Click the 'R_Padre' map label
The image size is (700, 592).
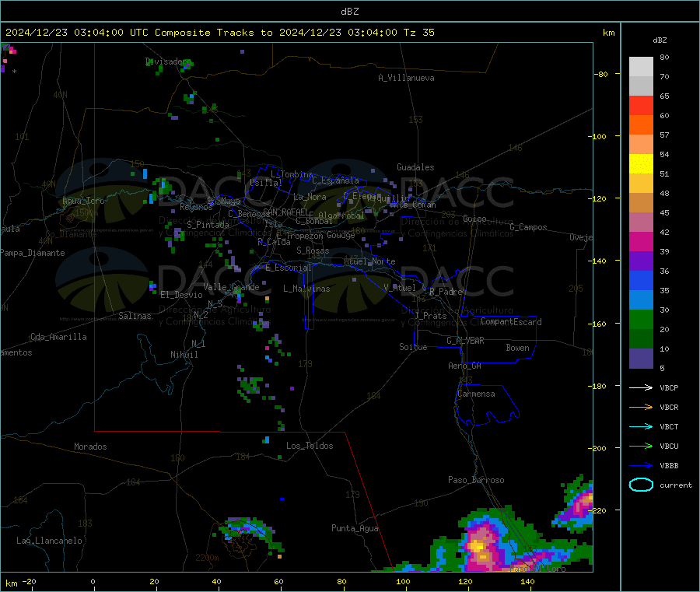click(x=446, y=292)
